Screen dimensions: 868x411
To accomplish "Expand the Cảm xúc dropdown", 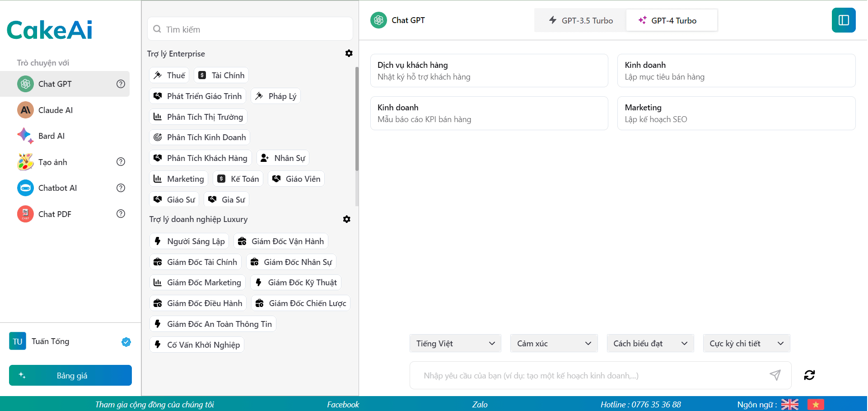I will pos(554,344).
